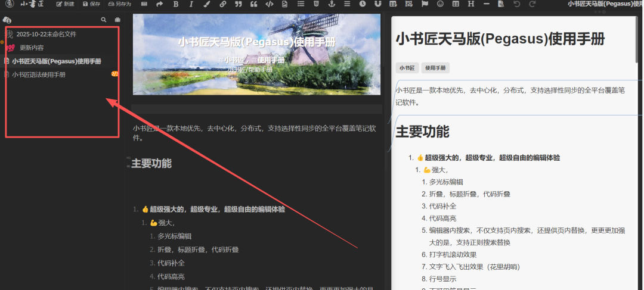
Task: Click the 小书匠 tag chip in the preview
Action: (x=407, y=68)
